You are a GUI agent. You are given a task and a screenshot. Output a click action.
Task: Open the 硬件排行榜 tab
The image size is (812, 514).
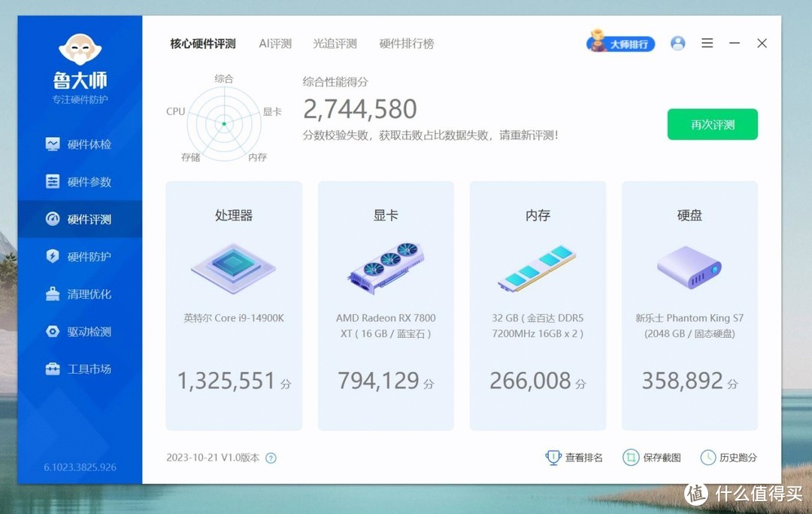coord(407,44)
